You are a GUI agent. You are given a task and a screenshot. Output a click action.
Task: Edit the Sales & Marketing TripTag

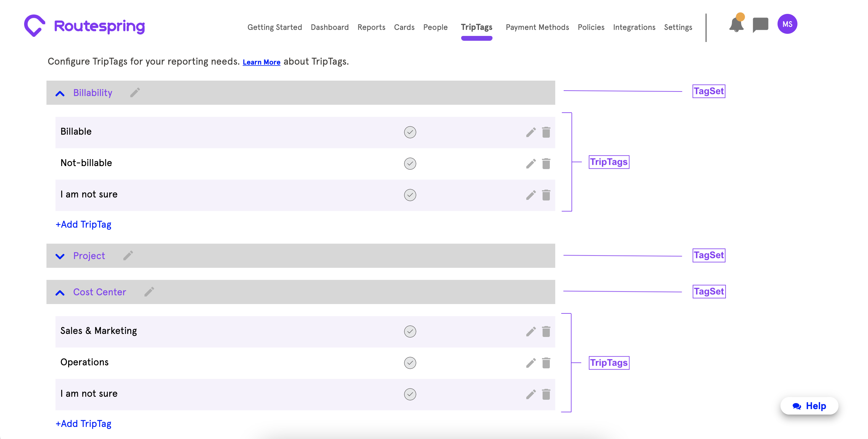coord(531,331)
